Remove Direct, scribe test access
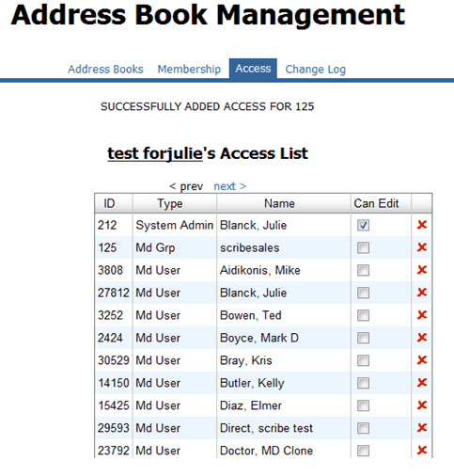Image resolution: width=454 pixels, height=476 pixels. coord(422,428)
